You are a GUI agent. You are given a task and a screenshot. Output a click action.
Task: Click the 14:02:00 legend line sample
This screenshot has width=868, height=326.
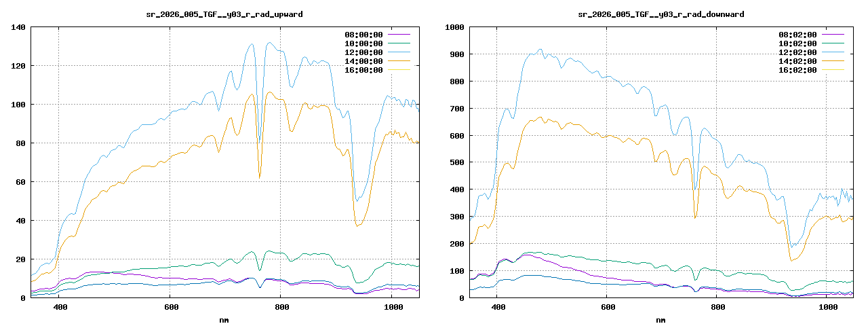point(833,60)
